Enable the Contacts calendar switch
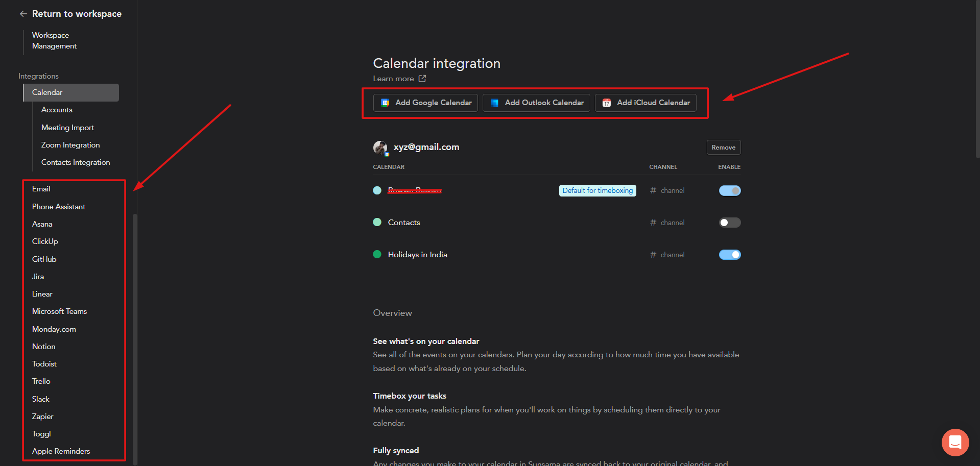The height and width of the screenshot is (466, 980). (730, 223)
